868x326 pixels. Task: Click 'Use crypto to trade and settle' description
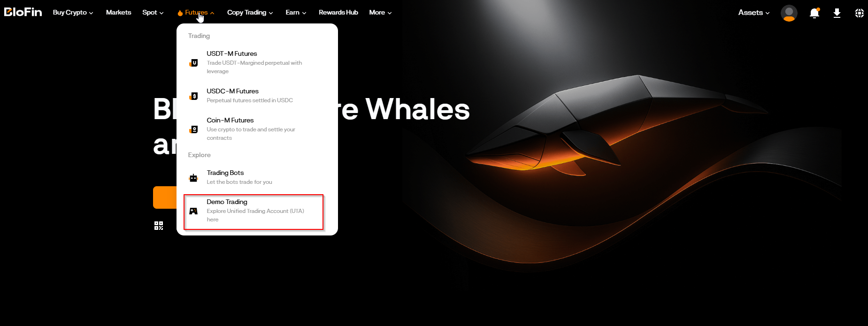pyautogui.click(x=251, y=134)
